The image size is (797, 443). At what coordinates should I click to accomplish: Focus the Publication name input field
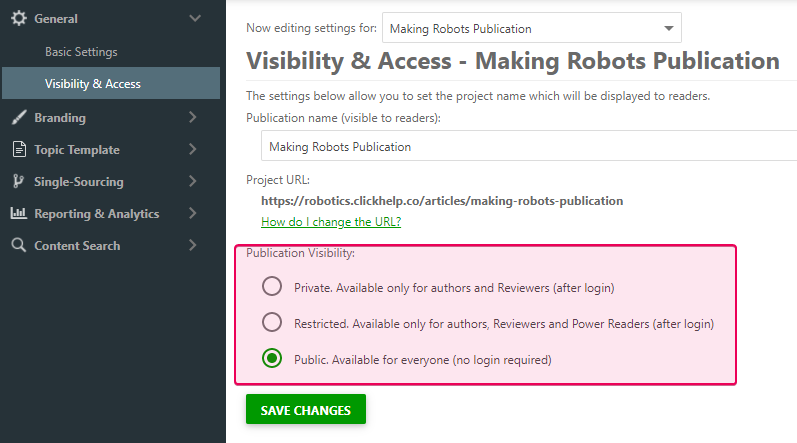pos(529,146)
